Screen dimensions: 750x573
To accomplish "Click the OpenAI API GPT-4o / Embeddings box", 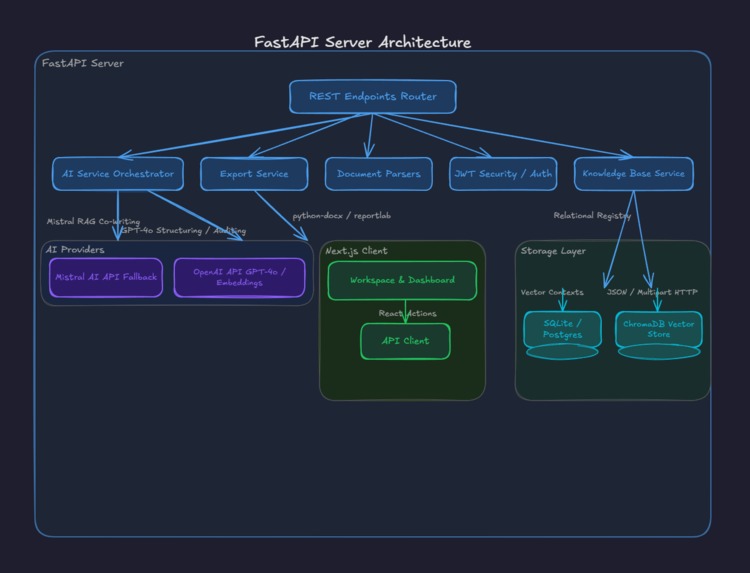I will click(x=239, y=277).
